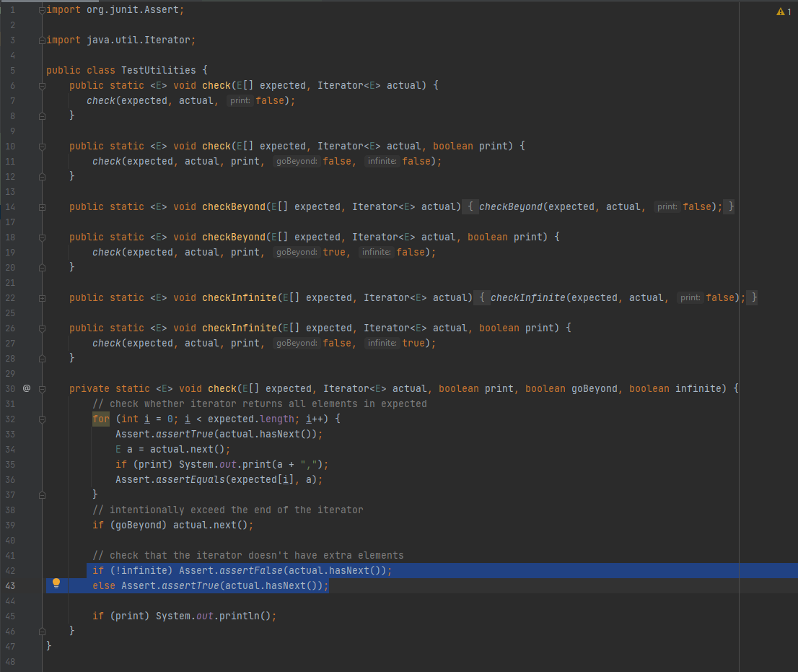
Task: Click folded closing brace placeholder on line 22
Action: (x=754, y=298)
